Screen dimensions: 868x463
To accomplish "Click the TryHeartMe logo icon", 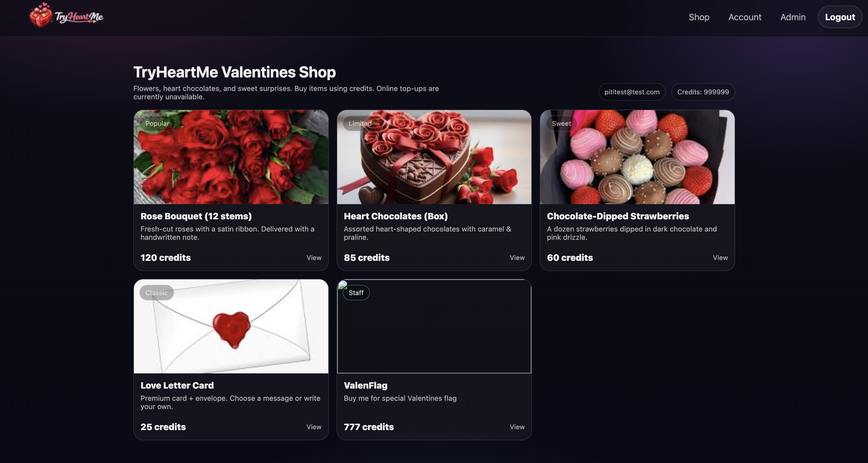I will [x=40, y=15].
